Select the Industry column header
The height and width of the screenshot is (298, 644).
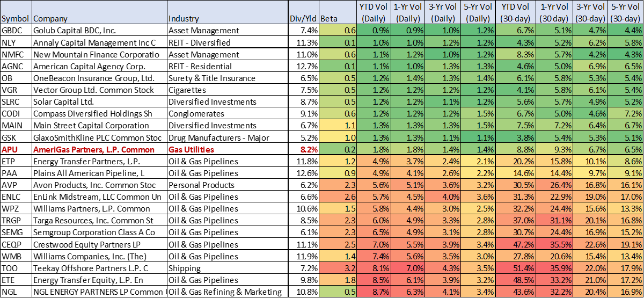pyautogui.click(x=228, y=13)
